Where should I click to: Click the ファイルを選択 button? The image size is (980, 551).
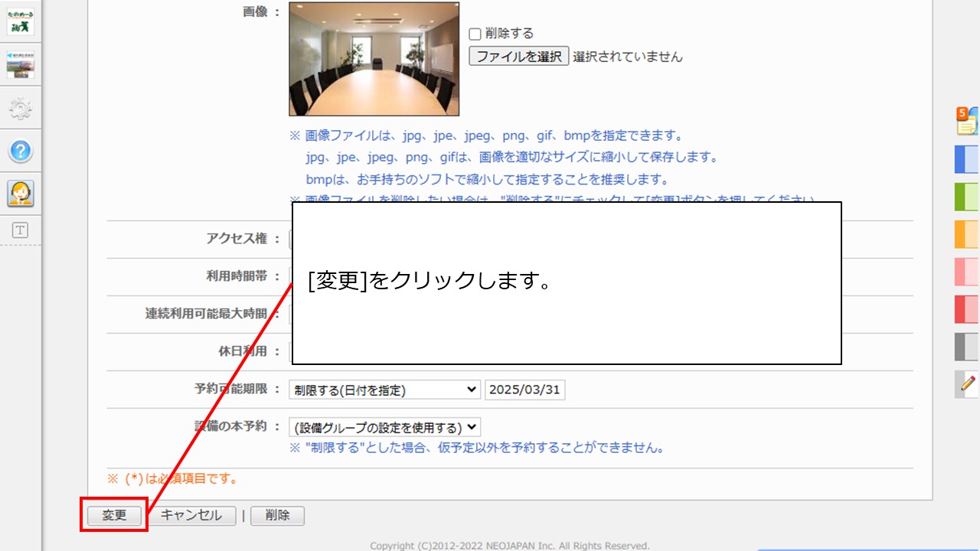click(519, 57)
